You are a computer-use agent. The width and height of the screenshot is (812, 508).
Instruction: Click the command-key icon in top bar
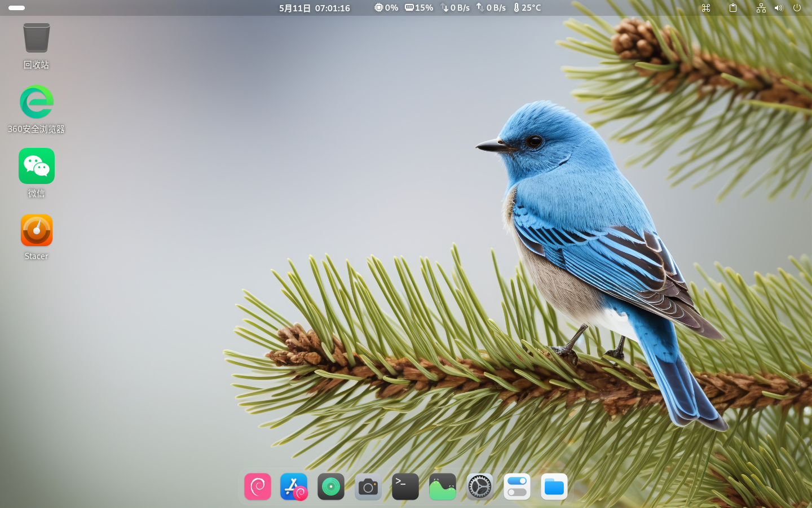click(x=706, y=8)
